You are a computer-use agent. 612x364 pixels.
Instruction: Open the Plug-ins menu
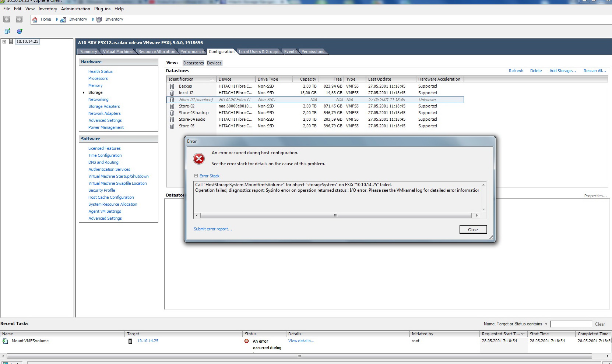[x=102, y=9]
